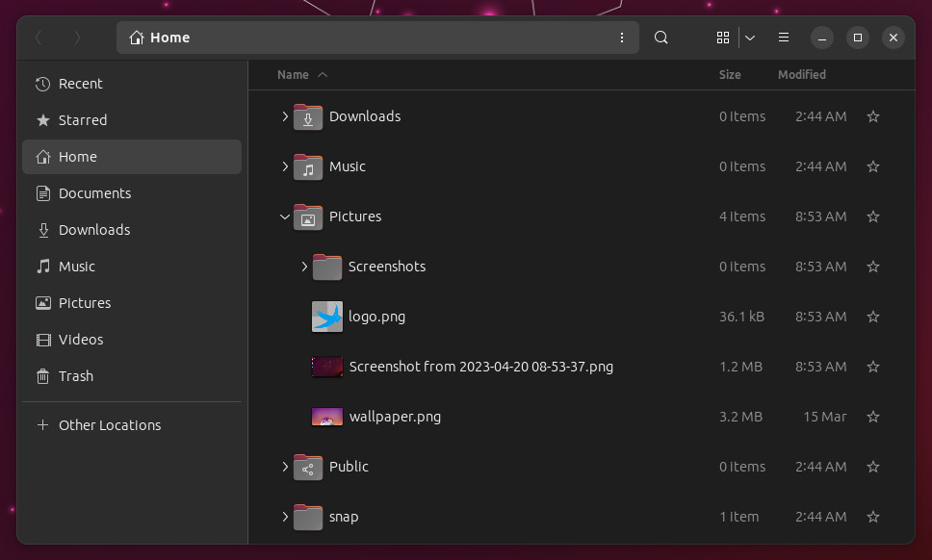Click the snap folder name
The height and width of the screenshot is (560, 932).
pyautogui.click(x=344, y=518)
